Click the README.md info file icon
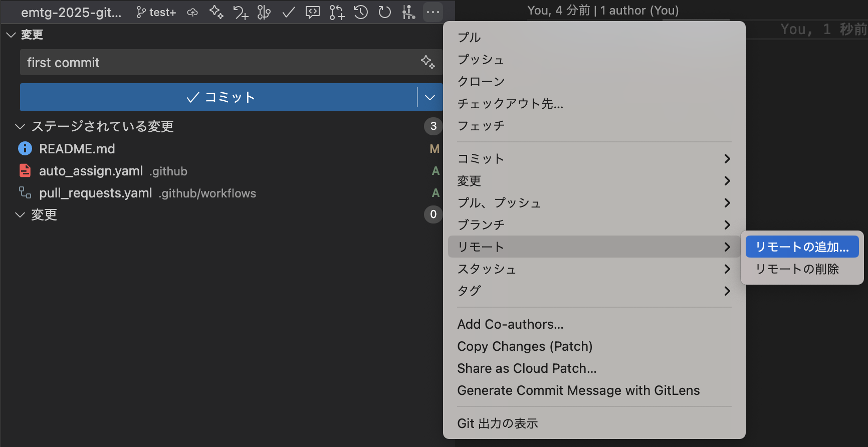The height and width of the screenshot is (447, 868). 25,148
